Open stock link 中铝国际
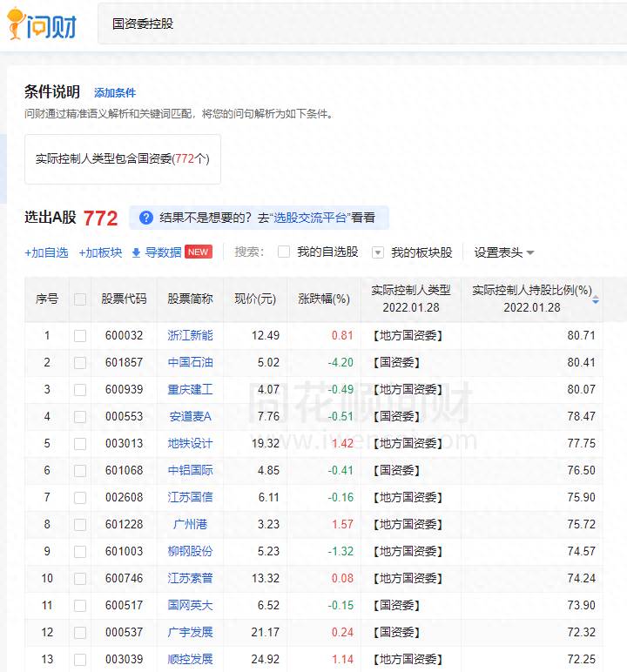The height and width of the screenshot is (672, 627). pos(190,470)
